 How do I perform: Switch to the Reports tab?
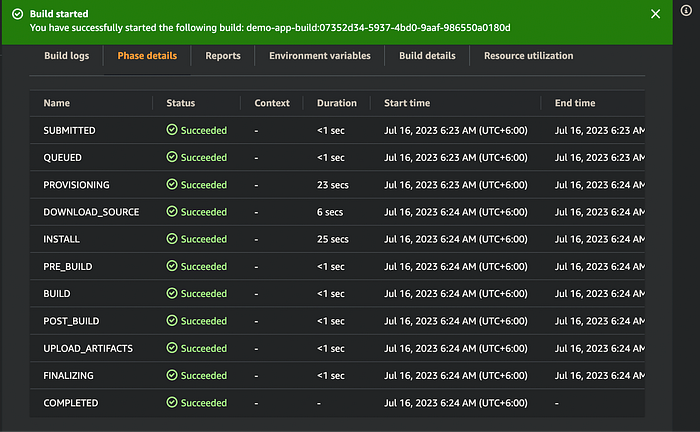click(223, 56)
